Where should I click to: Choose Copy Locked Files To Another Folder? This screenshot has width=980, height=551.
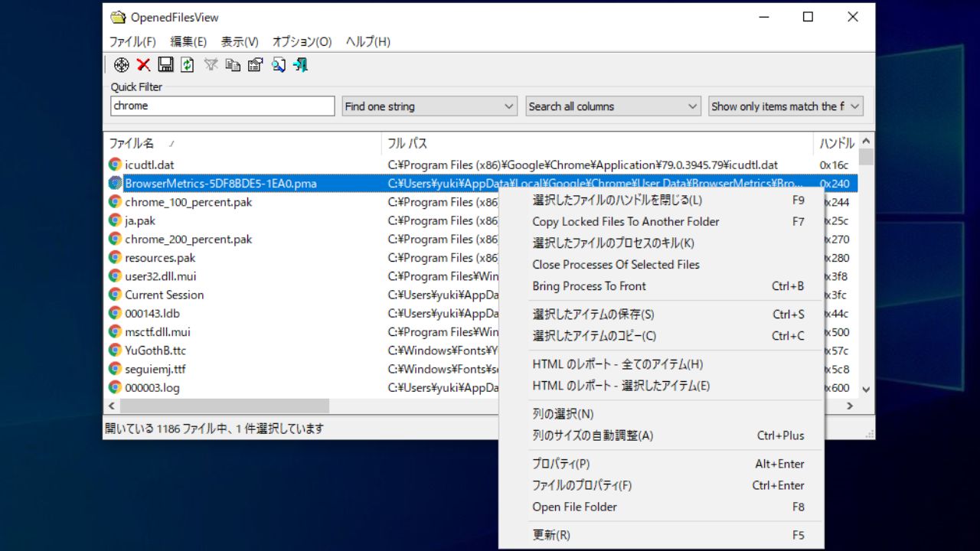coord(661,222)
